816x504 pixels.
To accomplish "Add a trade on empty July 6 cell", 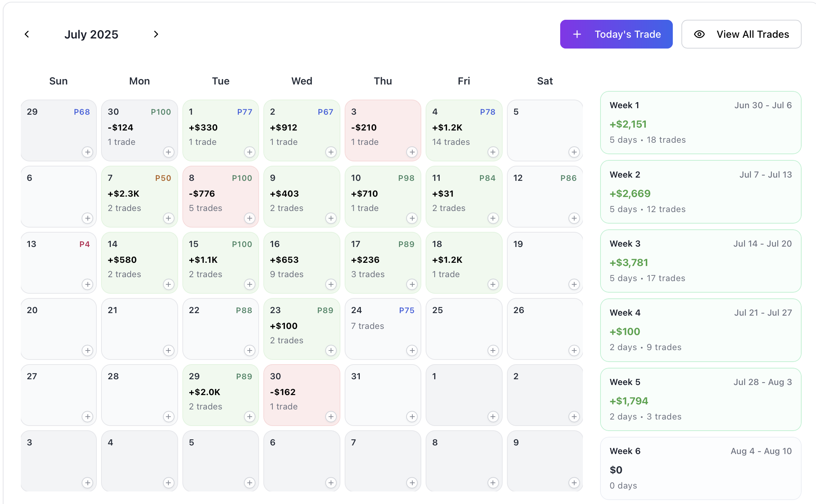I will click(x=87, y=218).
